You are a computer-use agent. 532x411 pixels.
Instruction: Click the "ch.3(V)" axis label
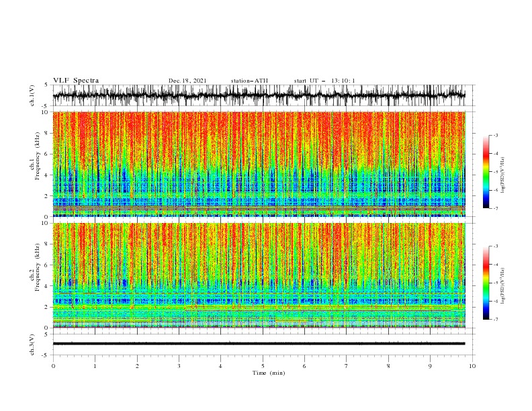[32, 345]
